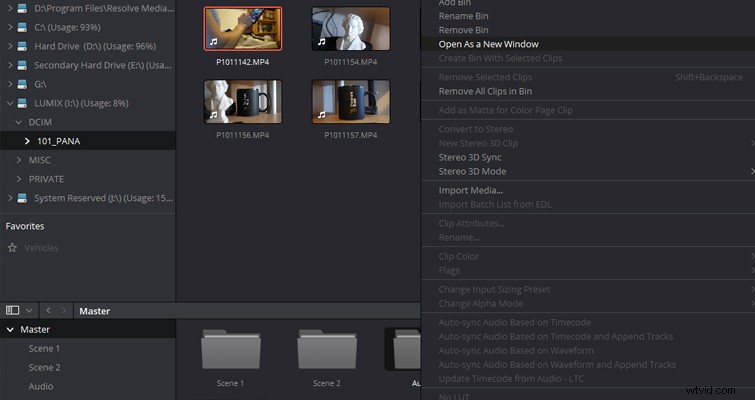Click the star icon beside Vehicles favorite
755x400 pixels.
pos(13,248)
